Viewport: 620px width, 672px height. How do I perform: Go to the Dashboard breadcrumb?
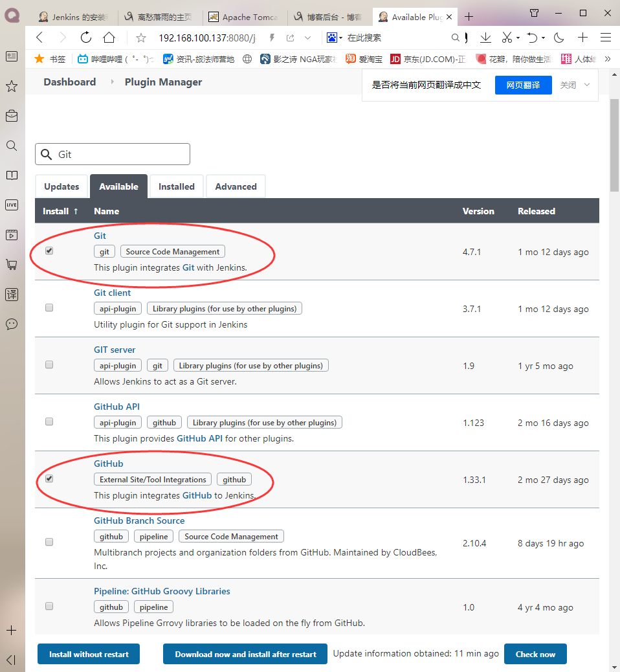click(x=70, y=82)
